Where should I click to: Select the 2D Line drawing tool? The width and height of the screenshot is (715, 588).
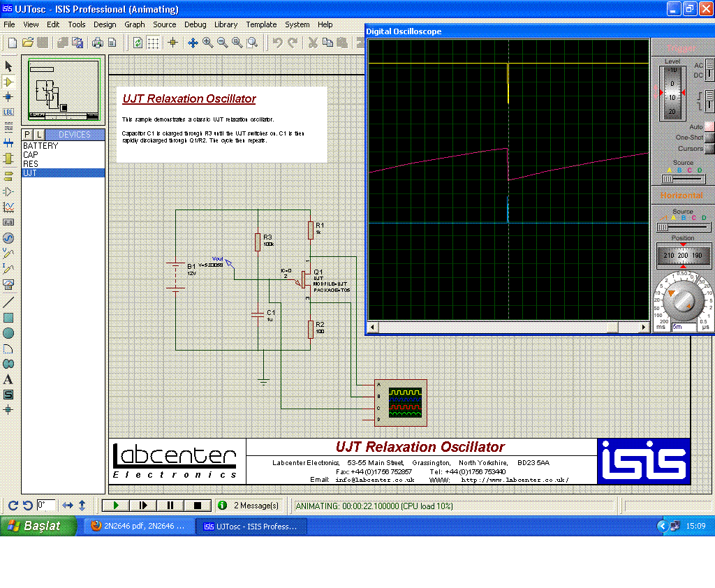tap(8, 302)
